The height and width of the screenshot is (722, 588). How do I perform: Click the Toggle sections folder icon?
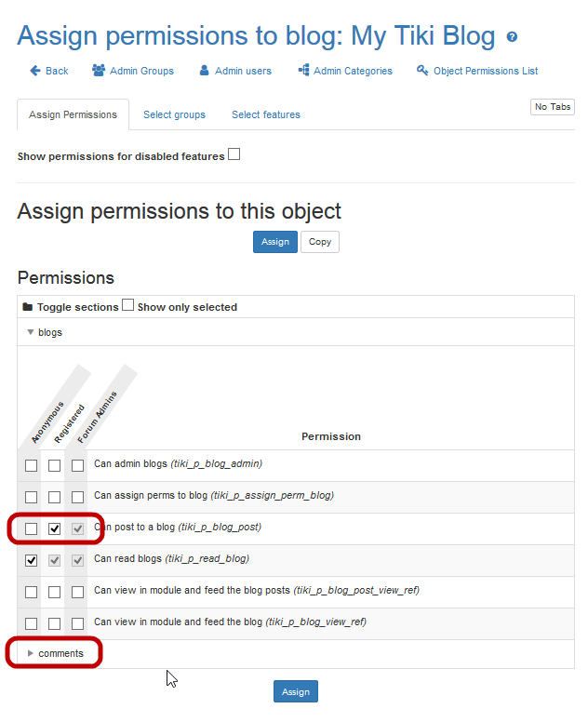coord(28,307)
